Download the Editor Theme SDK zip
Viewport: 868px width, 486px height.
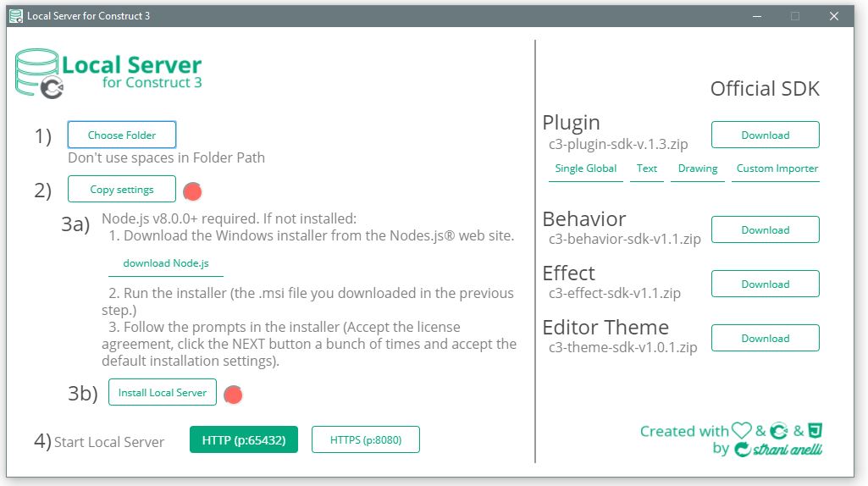click(x=765, y=338)
